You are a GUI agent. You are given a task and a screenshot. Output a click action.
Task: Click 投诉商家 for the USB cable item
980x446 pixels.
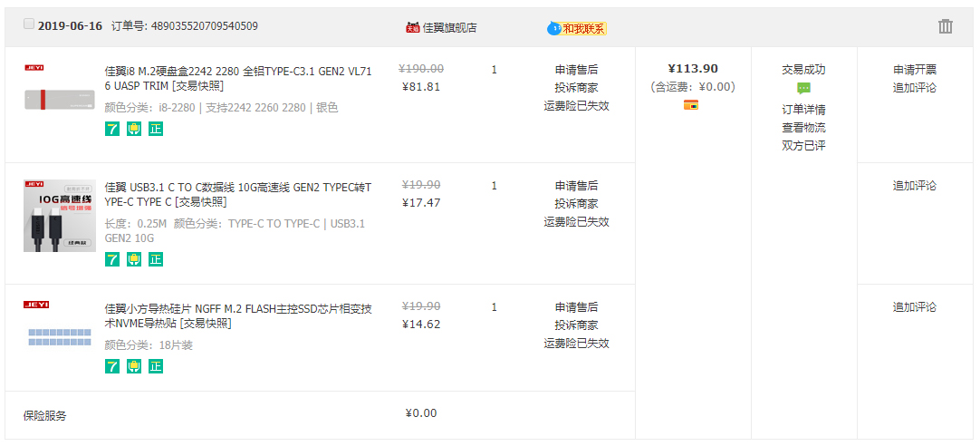pyautogui.click(x=576, y=204)
